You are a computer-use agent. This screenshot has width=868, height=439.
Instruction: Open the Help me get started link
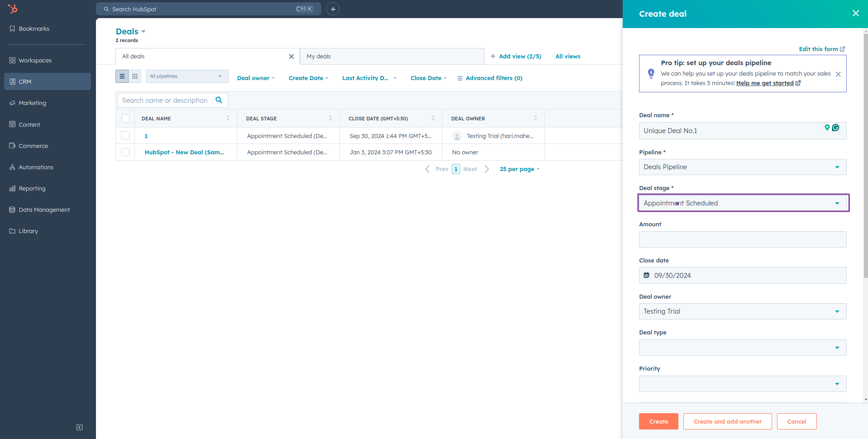click(765, 83)
